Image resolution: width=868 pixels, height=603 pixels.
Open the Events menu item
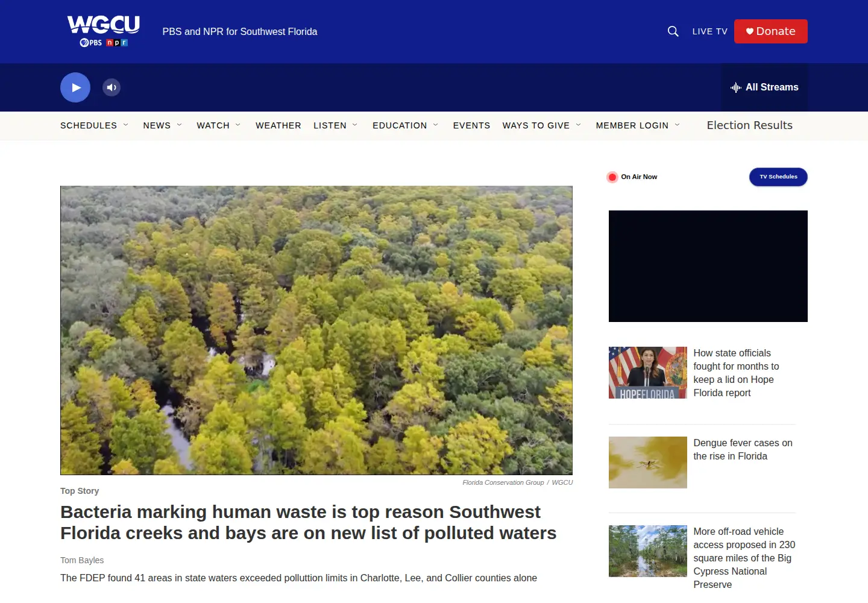(471, 125)
